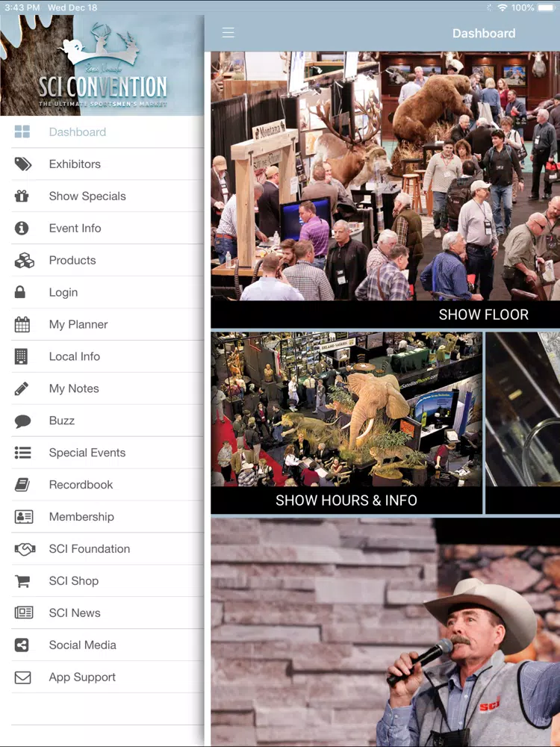Open the SHOW HOURS & INFO tile
560x747 pixels.
(x=346, y=423)
